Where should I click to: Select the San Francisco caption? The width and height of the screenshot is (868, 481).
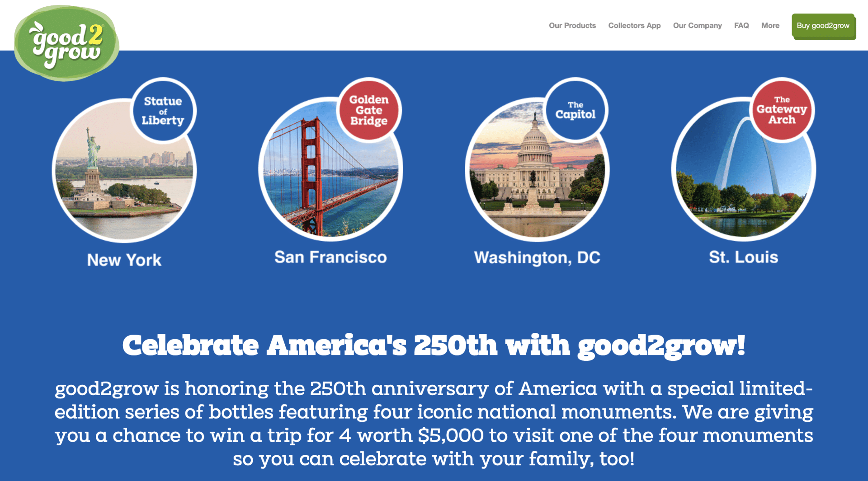[x=330, y=257]
